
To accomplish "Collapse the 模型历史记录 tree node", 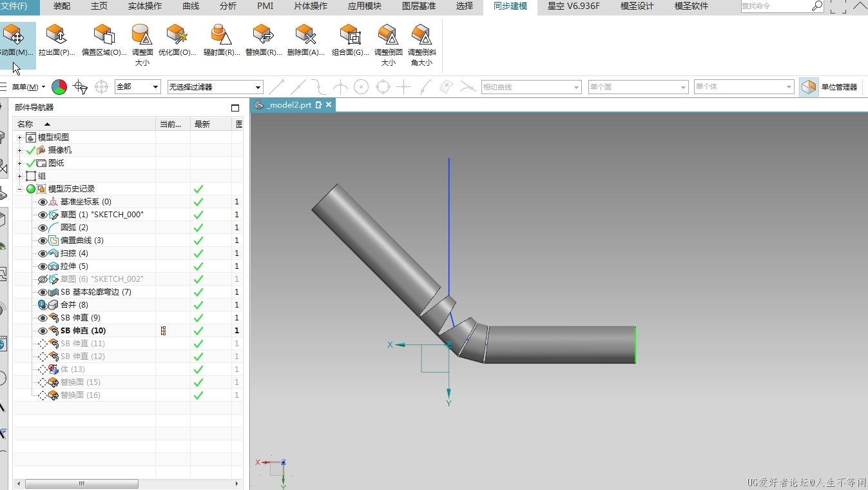I will click(x=19, y=189).
